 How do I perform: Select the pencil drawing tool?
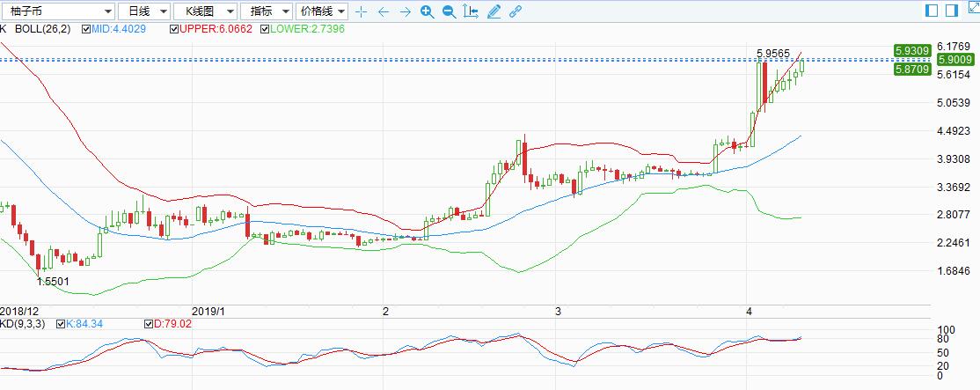494,11
